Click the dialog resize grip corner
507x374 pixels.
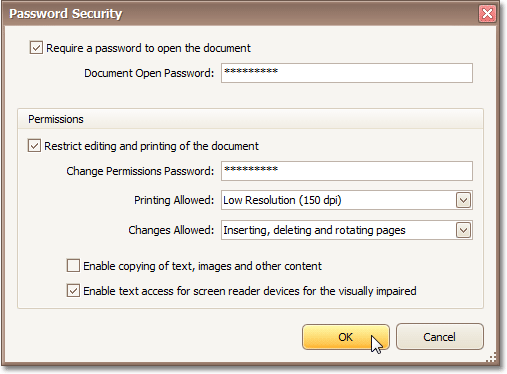click(x=491, y=358)
